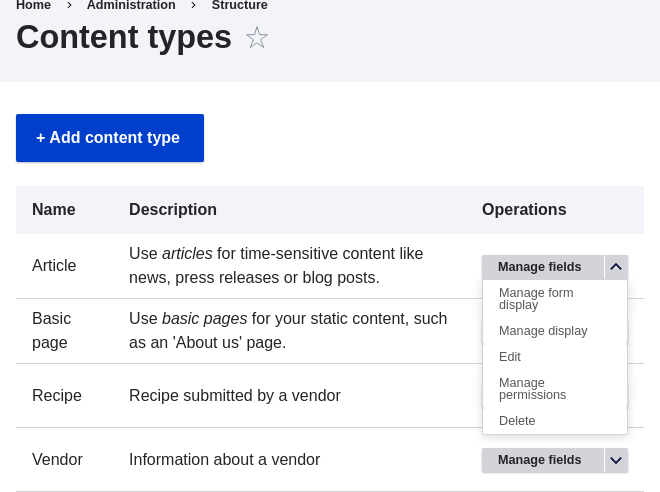Click the Operations column header
Image resolution: width=660 pixels, height=492 pixels.
pyautogui.click(x=524, y=210)
